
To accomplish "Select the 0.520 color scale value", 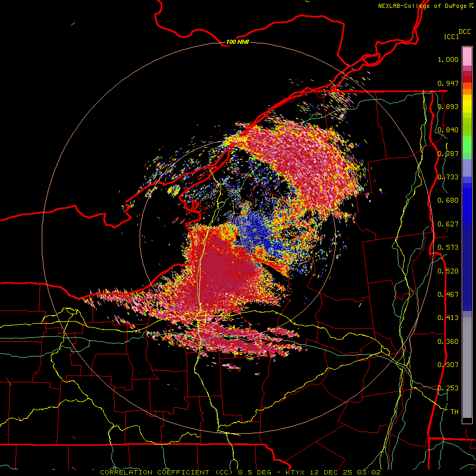I will [x=448, y=271].
